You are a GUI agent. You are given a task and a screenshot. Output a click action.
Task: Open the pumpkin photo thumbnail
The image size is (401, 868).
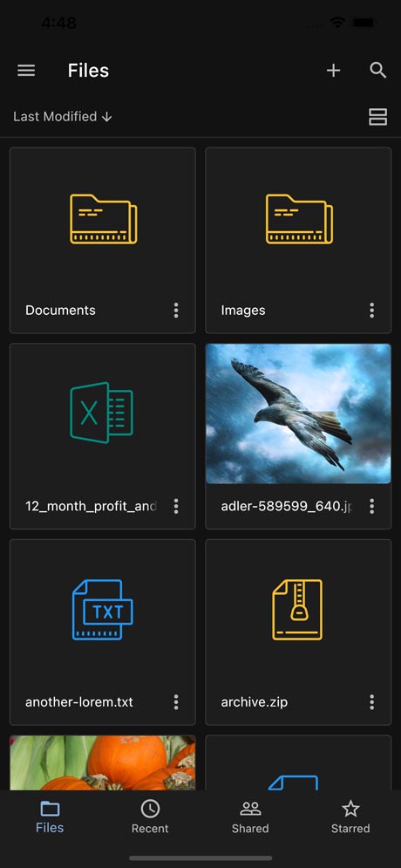[102, 762]
